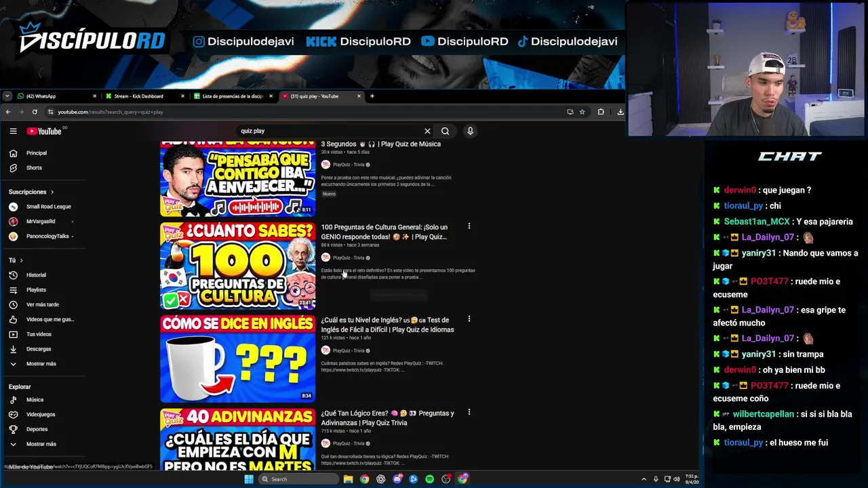Open site information icon beside the URL
This screenshot has height=488, width=868.
coord(50,112)
